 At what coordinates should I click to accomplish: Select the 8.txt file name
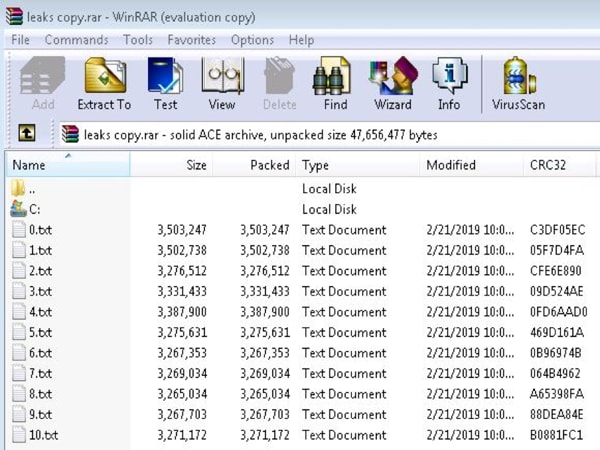40,394
